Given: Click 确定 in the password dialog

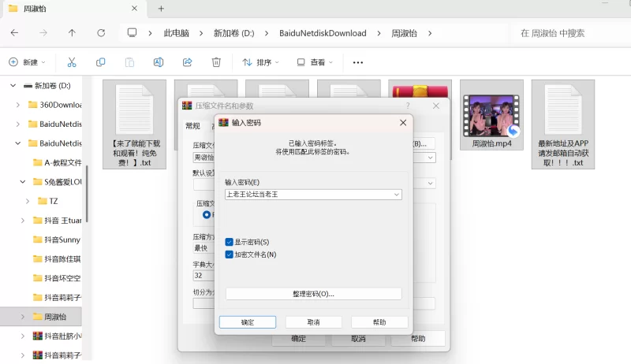Looking at the screenshot, I should 247,322.
